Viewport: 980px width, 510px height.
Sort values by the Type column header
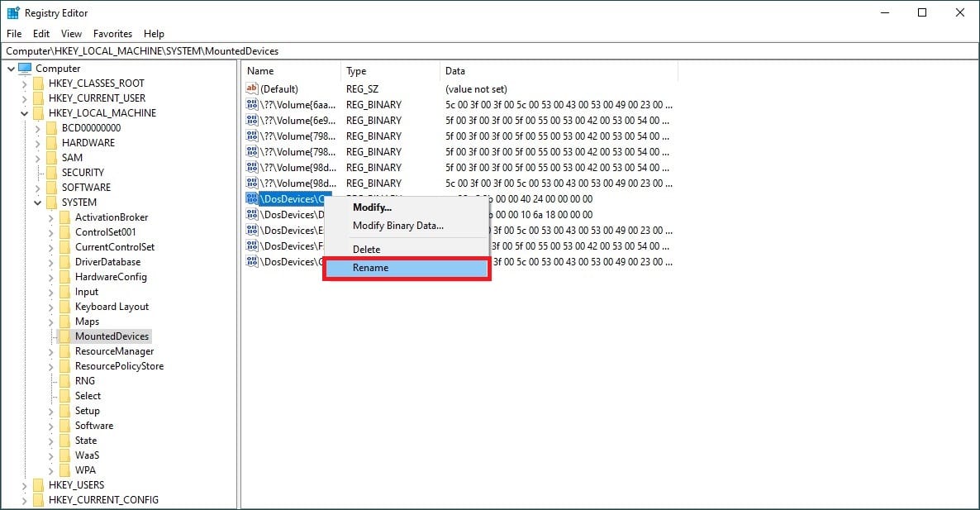[x=391, y=71]
